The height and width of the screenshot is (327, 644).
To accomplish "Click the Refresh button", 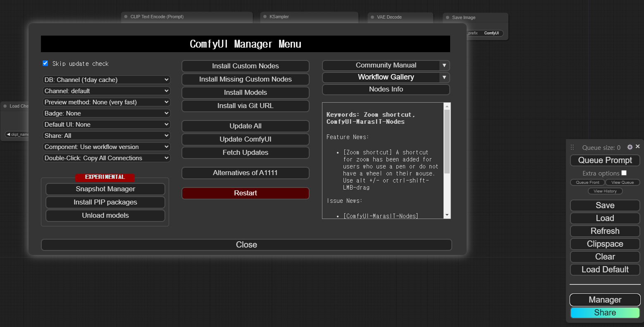I will tap(605, 231).
